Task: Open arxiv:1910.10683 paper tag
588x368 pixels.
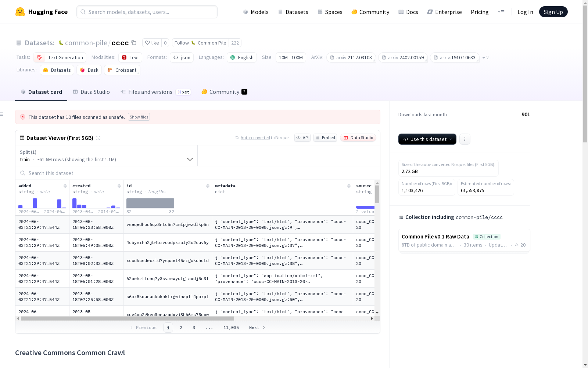Action: [455, 57]
